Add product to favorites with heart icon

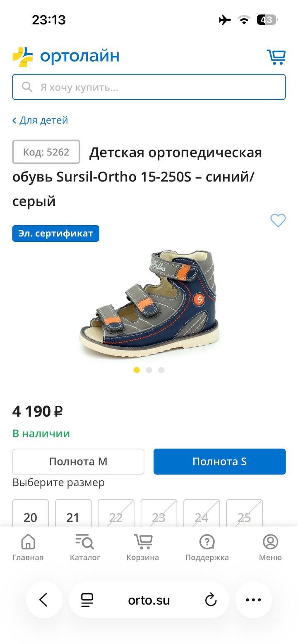[x=278, y=220]
